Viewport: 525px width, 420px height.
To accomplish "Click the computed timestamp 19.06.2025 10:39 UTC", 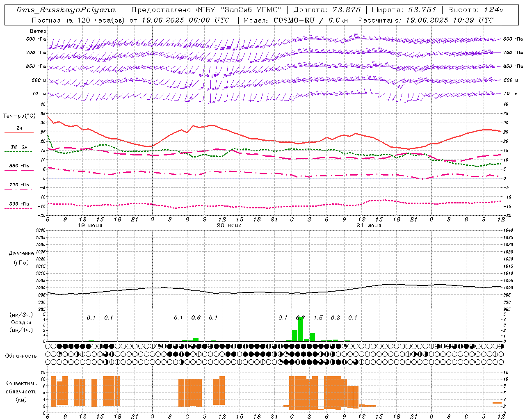I will pos(450,20).
